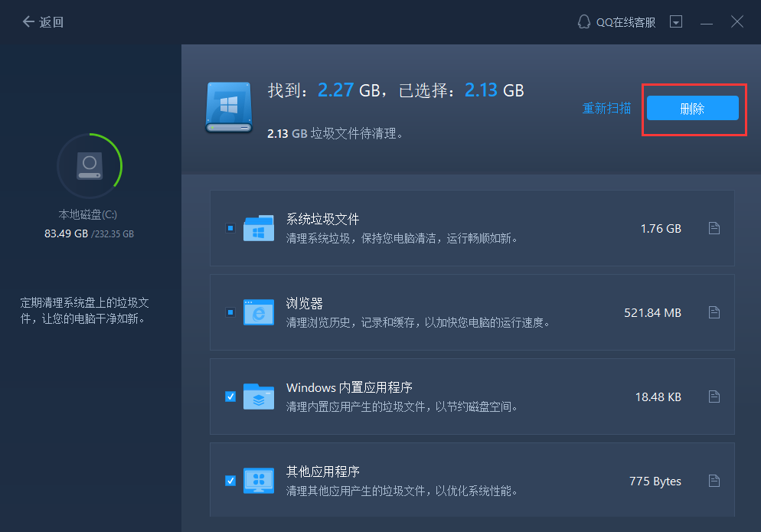761x532 pixels.
Task: Toggle 系统垃圾文件 checkbox
Action: point(230,228)
